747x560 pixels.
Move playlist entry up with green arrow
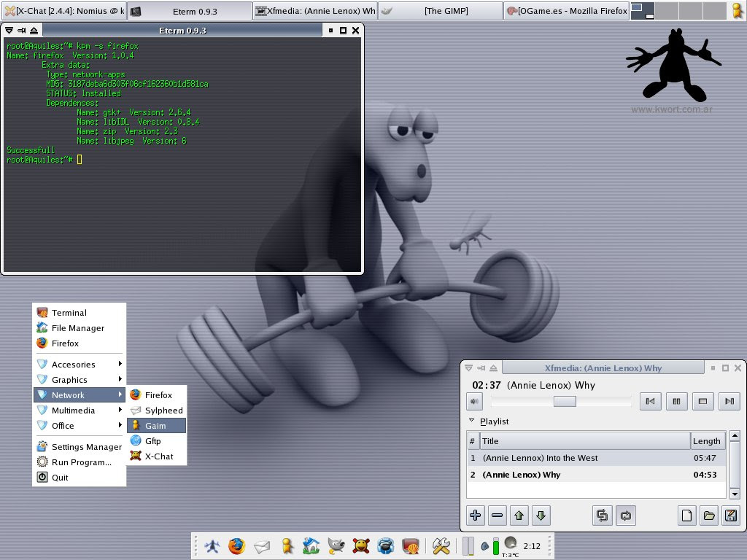519,516
